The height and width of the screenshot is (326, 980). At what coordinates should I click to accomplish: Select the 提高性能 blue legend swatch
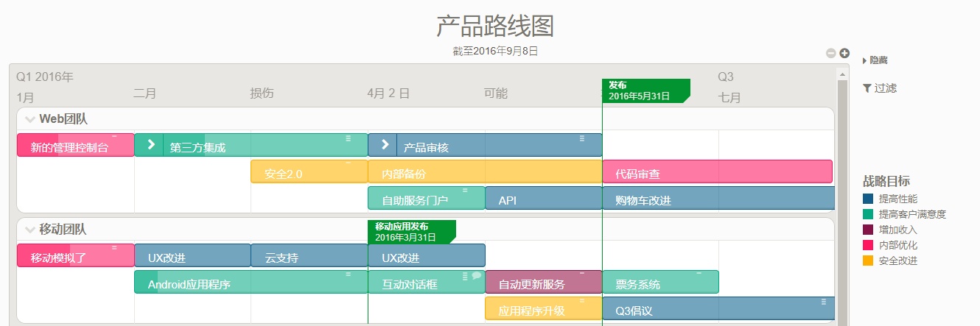(868, 199)
